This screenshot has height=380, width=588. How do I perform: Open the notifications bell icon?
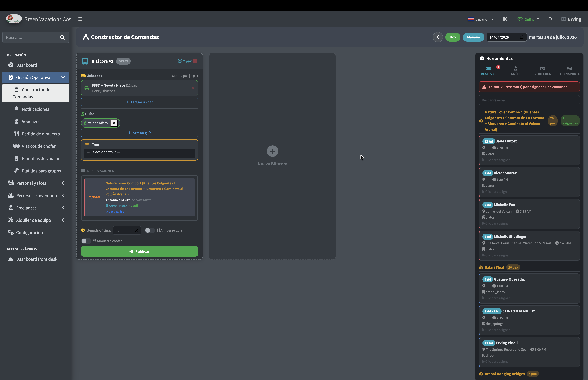tap(550, 19)
